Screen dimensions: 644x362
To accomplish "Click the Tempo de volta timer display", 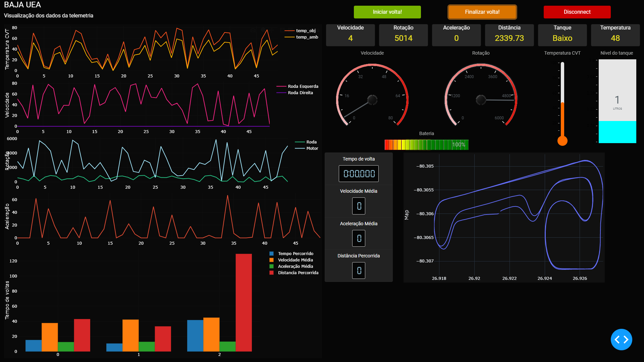I will (359, 174).
